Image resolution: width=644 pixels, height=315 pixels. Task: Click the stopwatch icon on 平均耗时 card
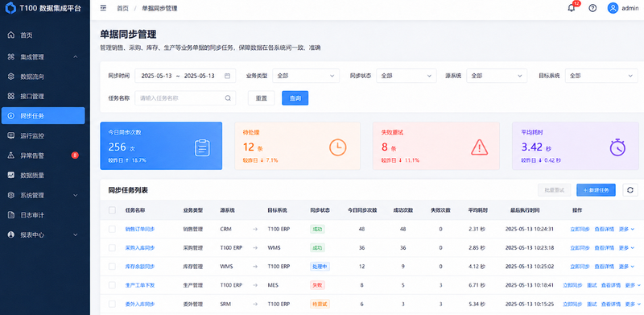click(x=617, y=147)
